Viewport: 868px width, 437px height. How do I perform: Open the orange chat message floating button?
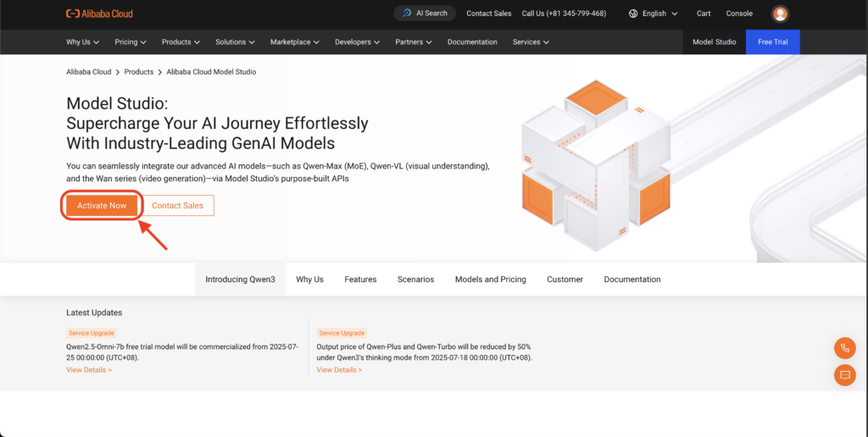845,375
